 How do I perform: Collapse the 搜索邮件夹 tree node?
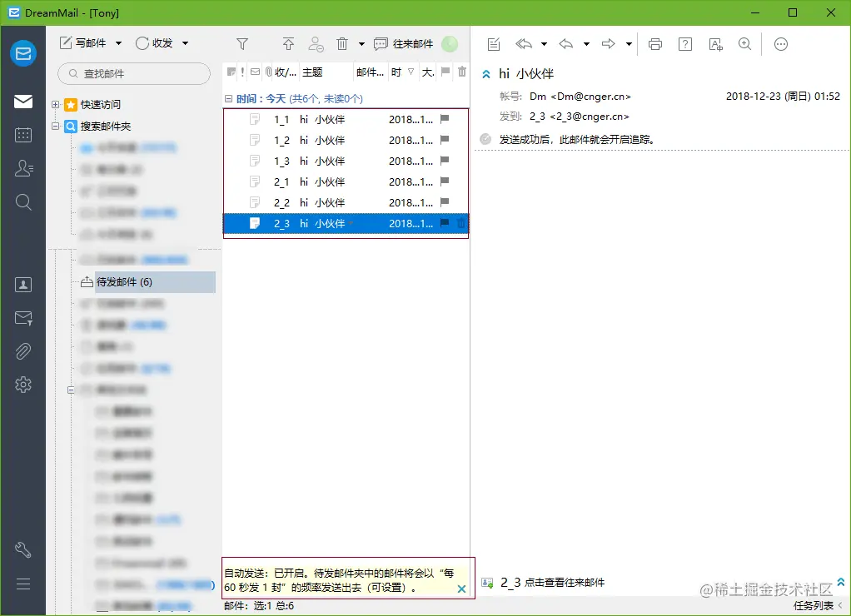[x=55, y=126]
